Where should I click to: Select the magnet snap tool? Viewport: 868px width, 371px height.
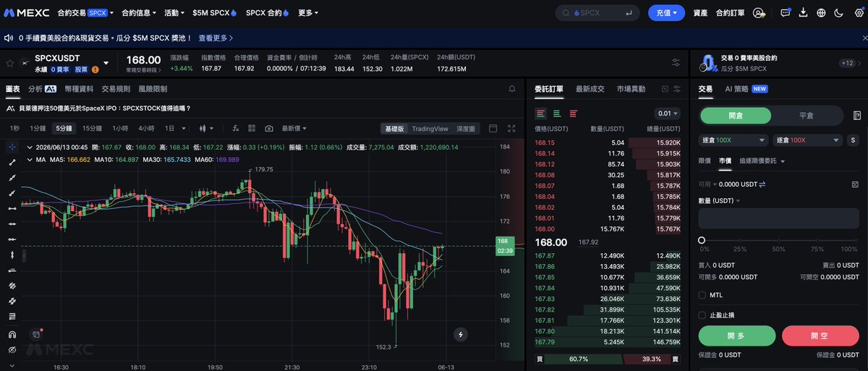12,334
